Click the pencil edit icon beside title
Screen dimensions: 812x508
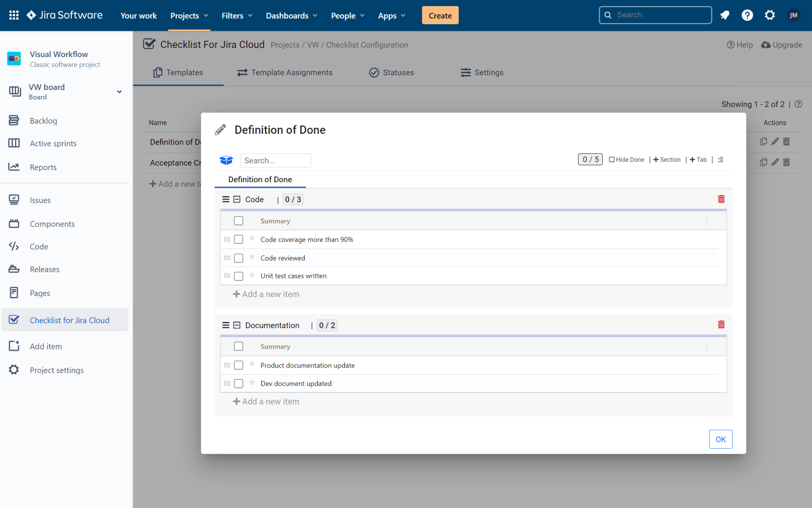tap(220, 130)
